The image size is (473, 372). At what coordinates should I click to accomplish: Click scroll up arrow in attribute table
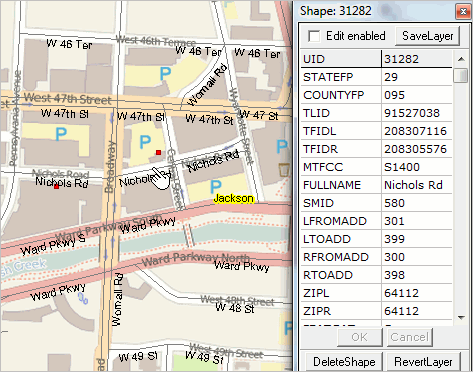[x=461, y=59]
